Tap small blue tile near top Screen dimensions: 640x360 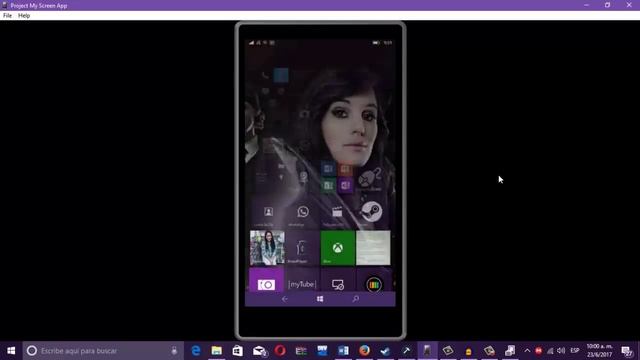(281, 75)
